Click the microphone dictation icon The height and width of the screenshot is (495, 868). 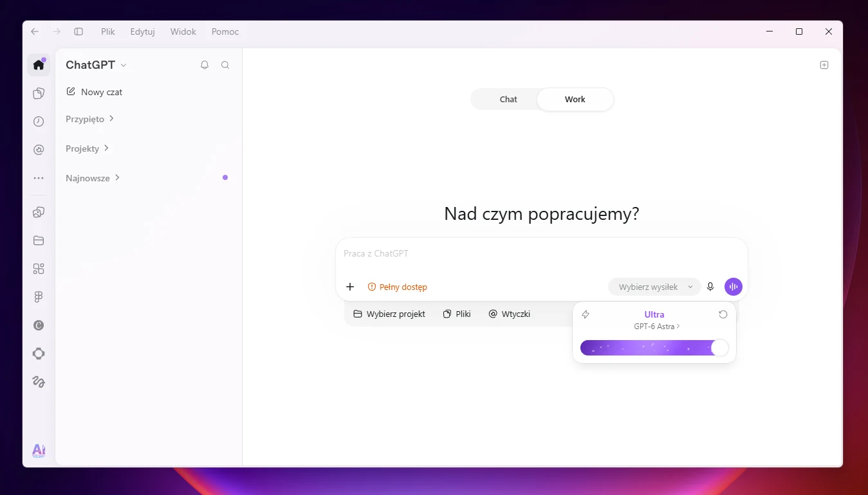point(710,287)
